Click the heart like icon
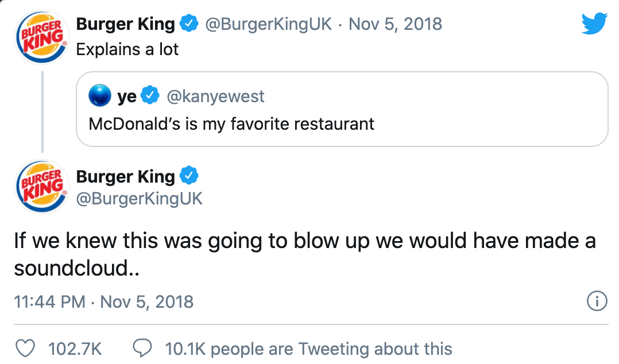The image size is (619, 364). [24, 348]
